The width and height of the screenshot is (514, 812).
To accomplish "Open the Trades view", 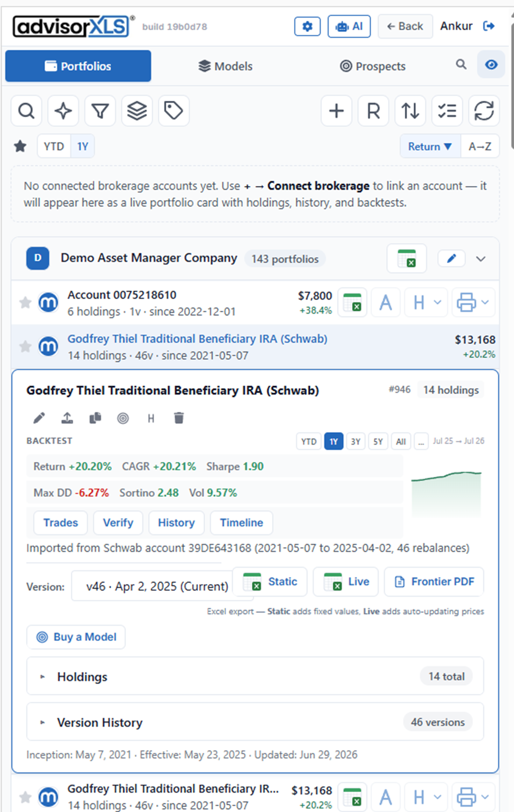I will pyautogui.click(x=61, y=523).
